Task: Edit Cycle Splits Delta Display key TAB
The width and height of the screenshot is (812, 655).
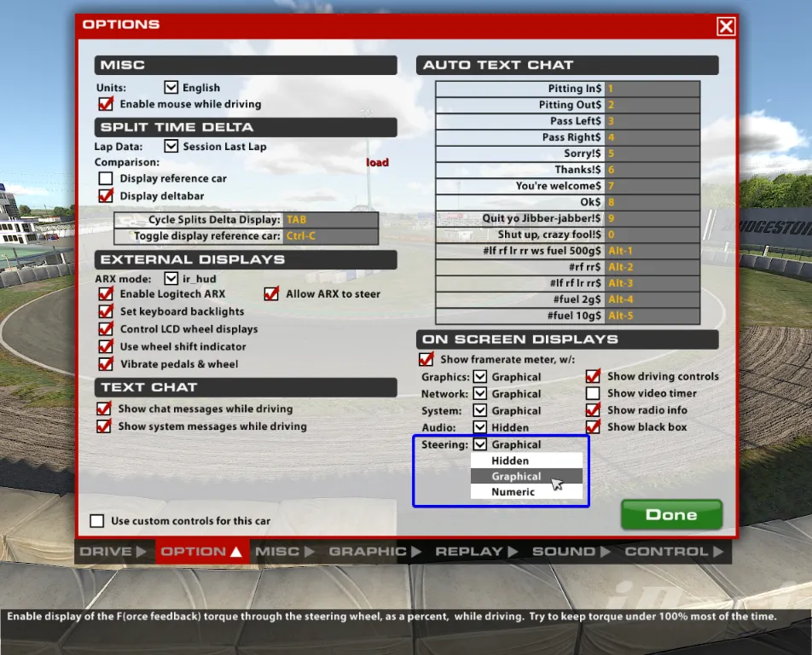Action: click(x=330, y=219)
